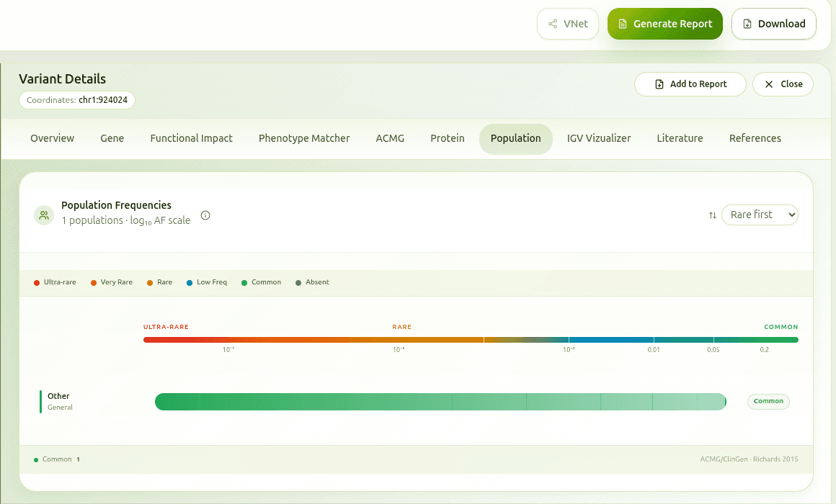
Task: Click the document icon in Generate Report
Action: click(623, 24)
